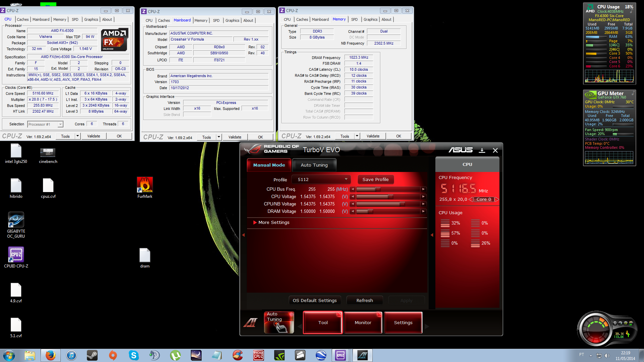The image size is (644, 362).
Task: Open the NVIDIA app in the taskbar
Action: click(x=279, y=355)
